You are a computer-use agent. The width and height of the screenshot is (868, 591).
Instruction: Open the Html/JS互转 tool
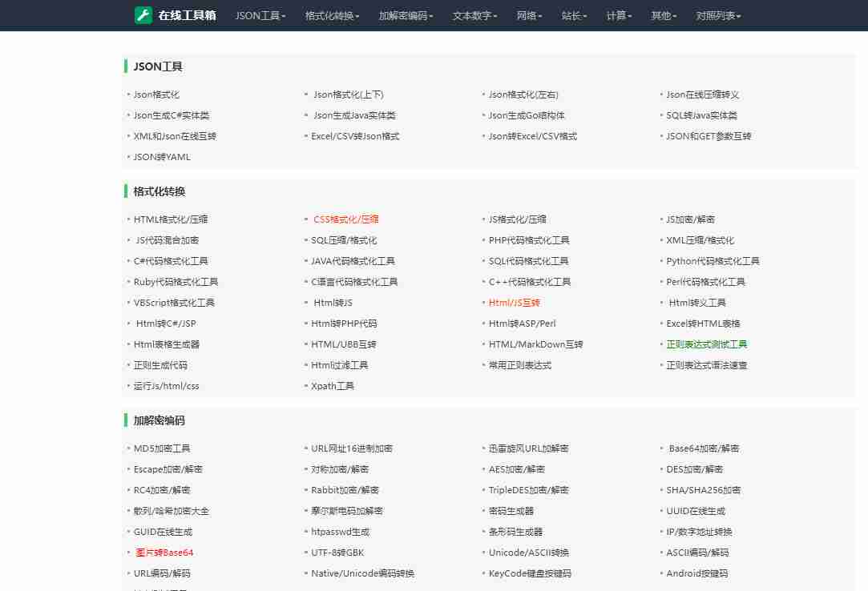(512, 303)
